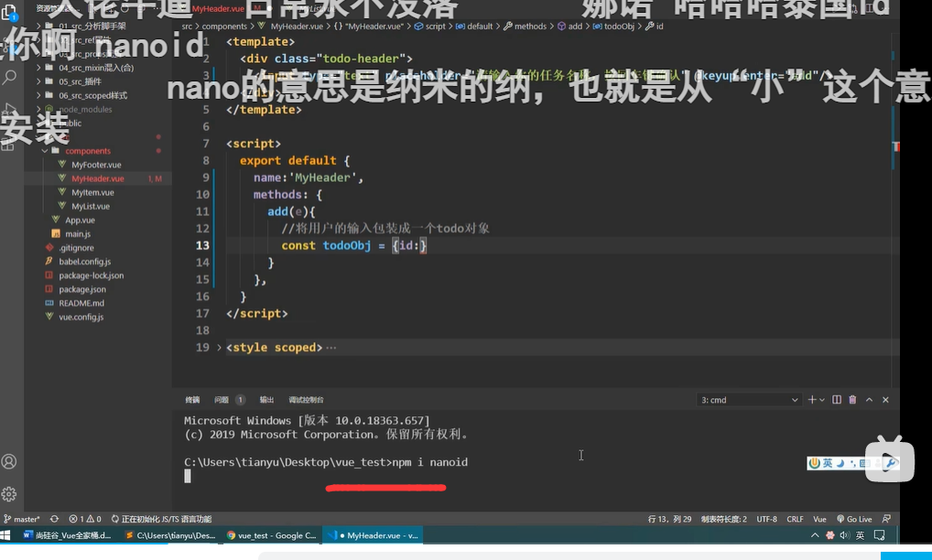This screenshot has width=932, height=560.
Task: Select the MyHeader.vue editor tab
Action: [217, 9]
